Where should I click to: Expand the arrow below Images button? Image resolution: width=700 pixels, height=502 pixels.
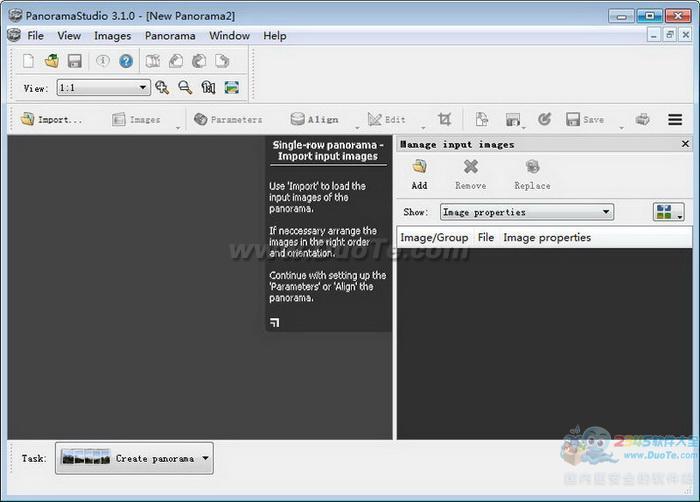point(178,129)
